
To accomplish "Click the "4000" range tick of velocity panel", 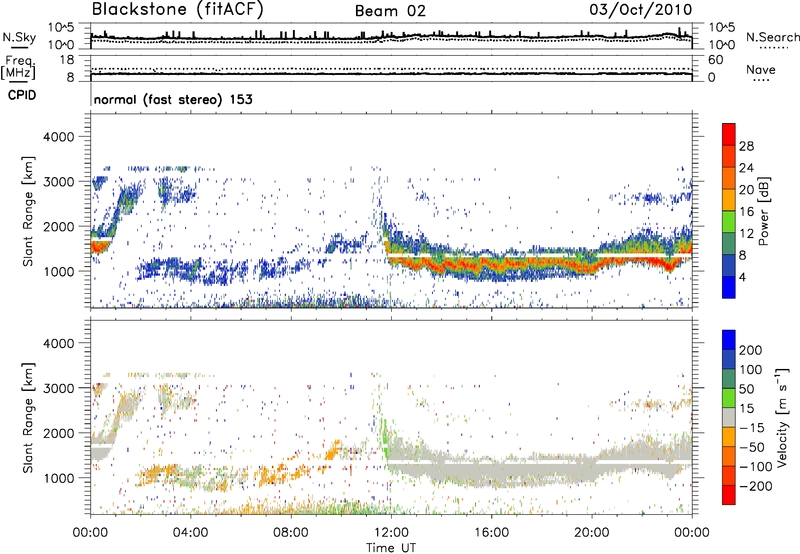I will 58,343.
